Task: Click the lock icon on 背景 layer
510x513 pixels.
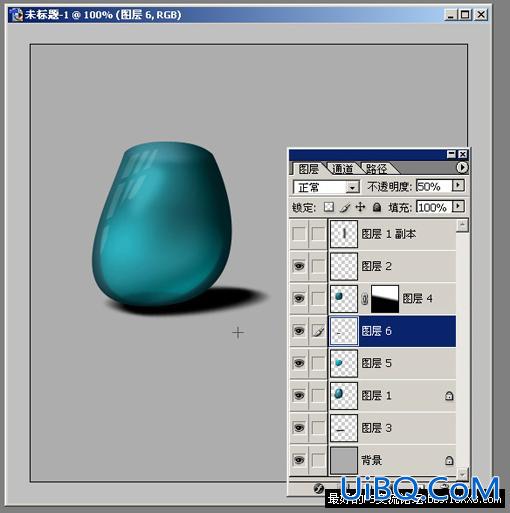Action: coord(449,460)
